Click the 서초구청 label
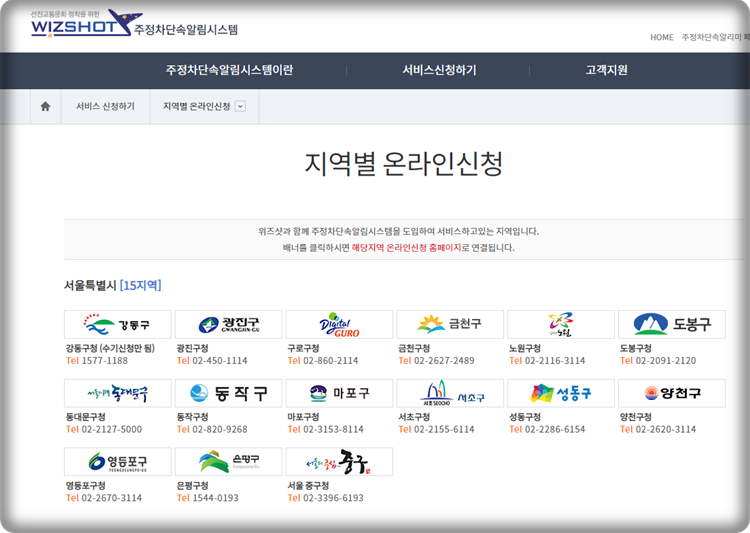Screen dimensions: 750x533 point(414,417)
